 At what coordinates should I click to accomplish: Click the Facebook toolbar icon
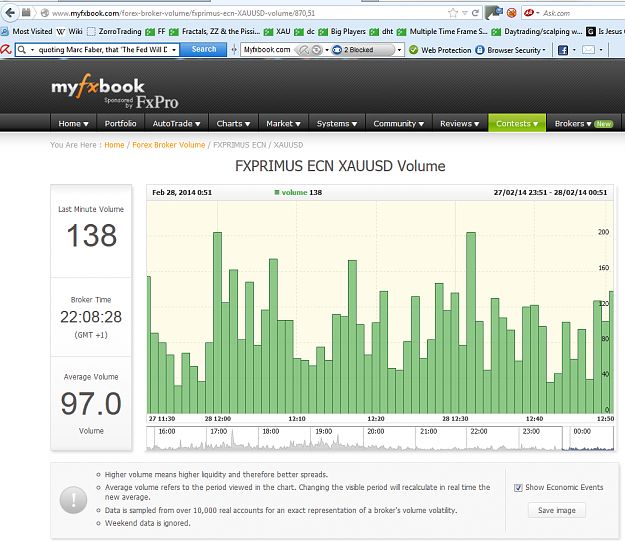[x=563, y=50]
